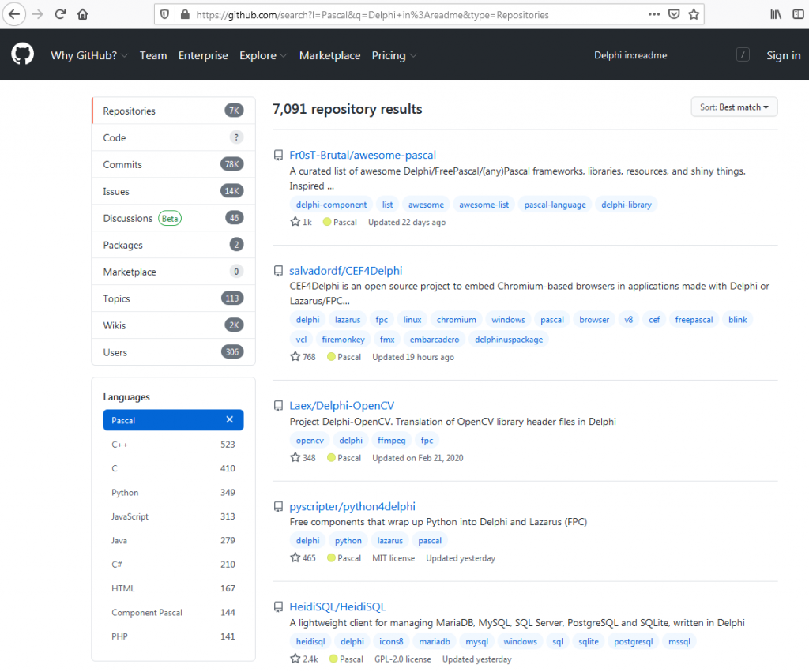Expand the Pricing dropdown menu

pos(394,55)
